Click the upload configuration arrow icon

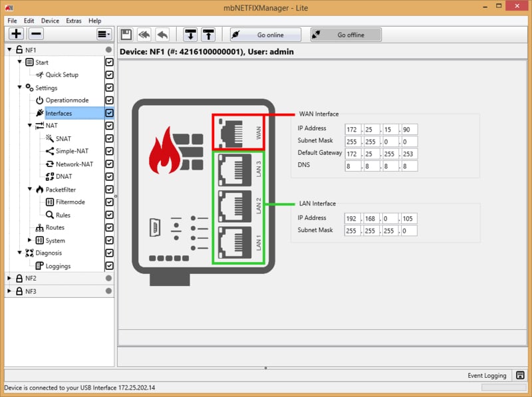tap(209, 35)
